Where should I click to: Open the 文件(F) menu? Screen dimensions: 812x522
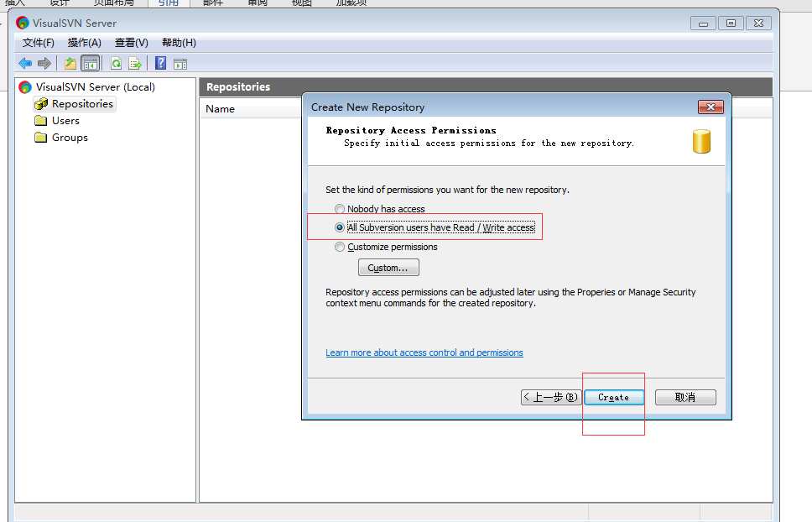39,43
